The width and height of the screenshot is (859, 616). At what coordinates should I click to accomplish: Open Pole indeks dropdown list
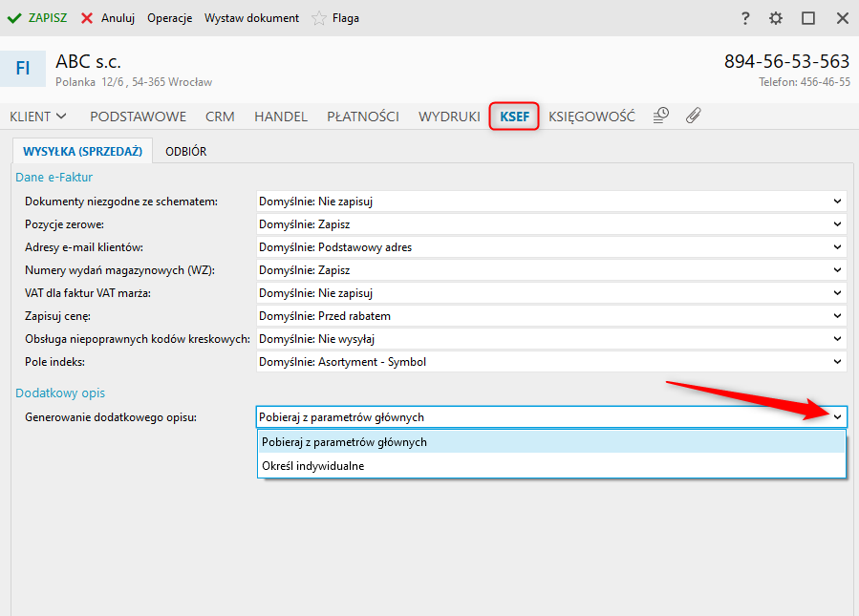pyautogui.click(x=837, y=362)
